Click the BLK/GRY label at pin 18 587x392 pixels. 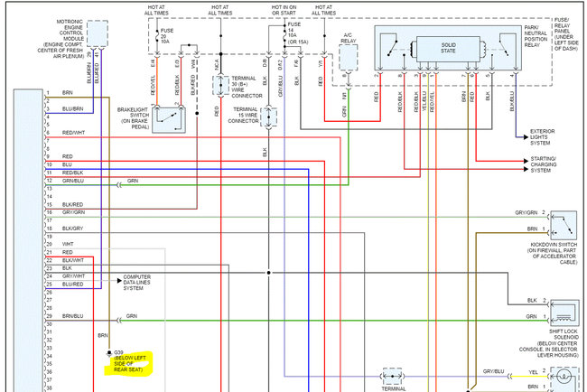tap(72, 229)
